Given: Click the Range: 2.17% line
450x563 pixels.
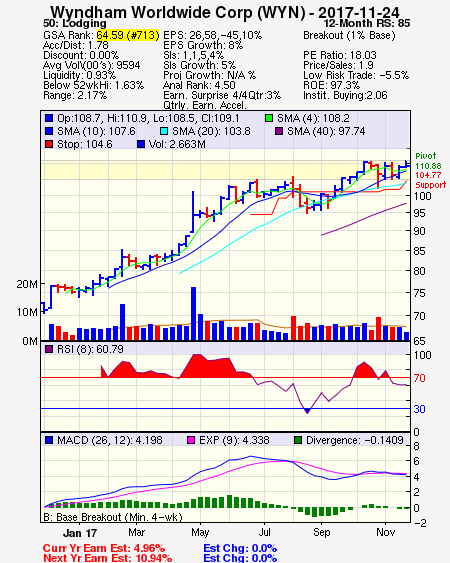Looking at the screenshot, I should pos(75,96).
